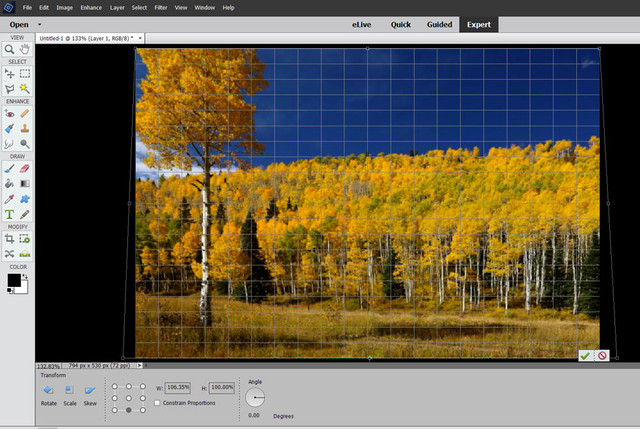Open the File menu
Viewport: 640px width, 429px height.
pos(27,7)
